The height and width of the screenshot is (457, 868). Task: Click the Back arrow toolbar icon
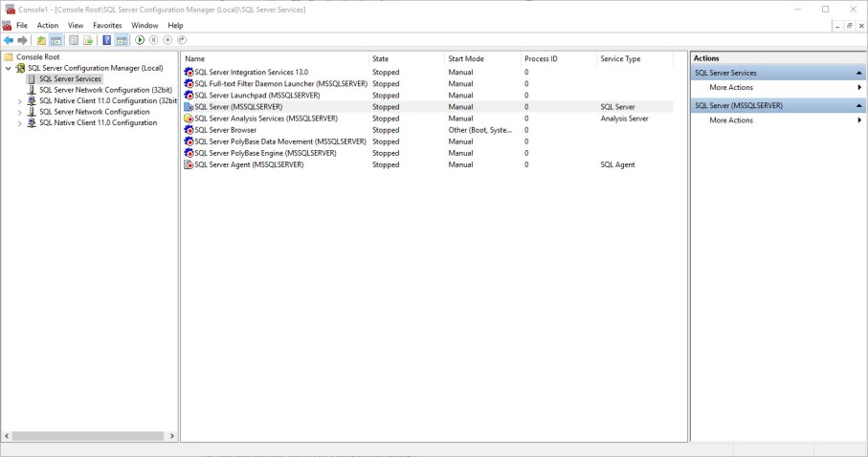pos(9,40)
